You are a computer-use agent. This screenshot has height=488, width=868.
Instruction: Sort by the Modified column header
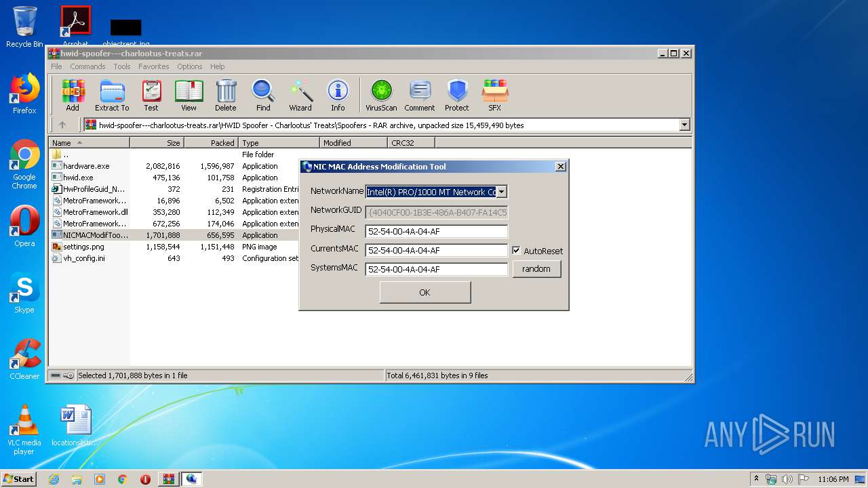[353, 142]
